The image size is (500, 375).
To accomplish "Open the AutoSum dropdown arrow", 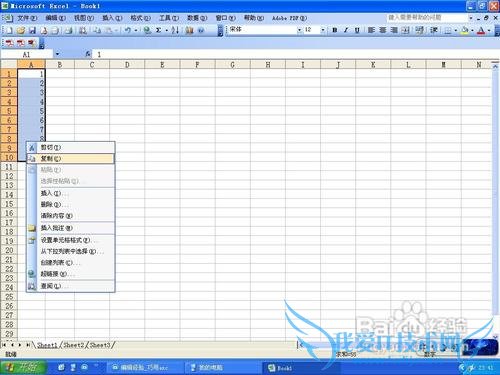I will [x=166, y=30].
